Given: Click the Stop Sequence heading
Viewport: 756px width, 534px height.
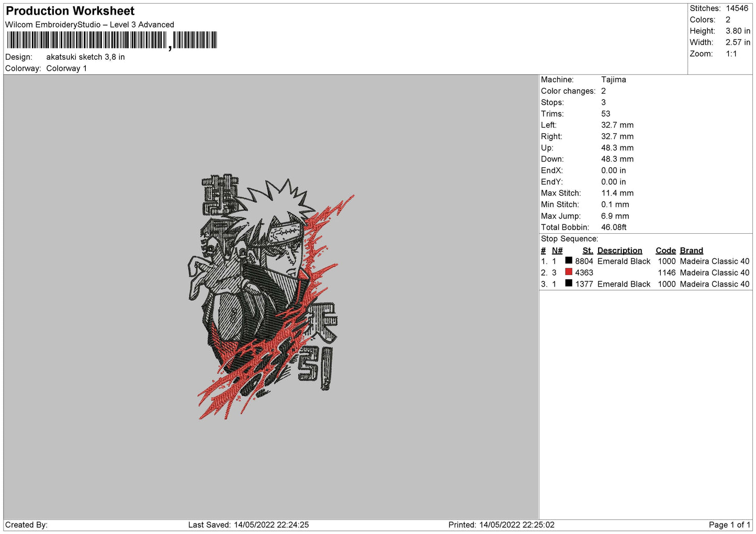Looking at the screenshot, I should tap(569, 239).
